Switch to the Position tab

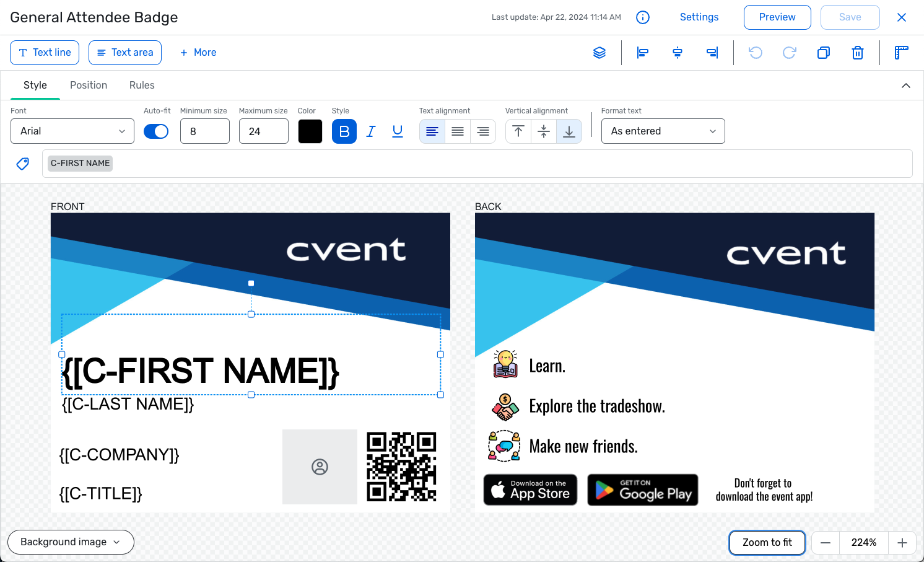[89, 86]
